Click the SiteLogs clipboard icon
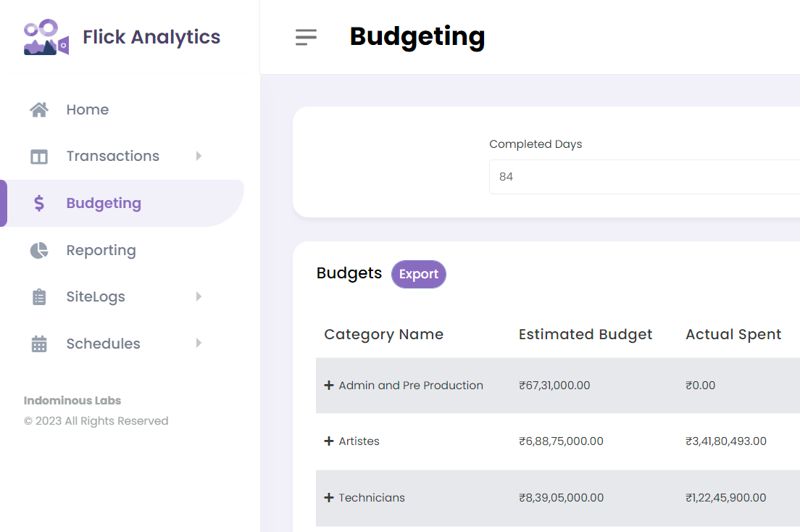The height and width of the screenshot is (532, 800). coord(39,297)
